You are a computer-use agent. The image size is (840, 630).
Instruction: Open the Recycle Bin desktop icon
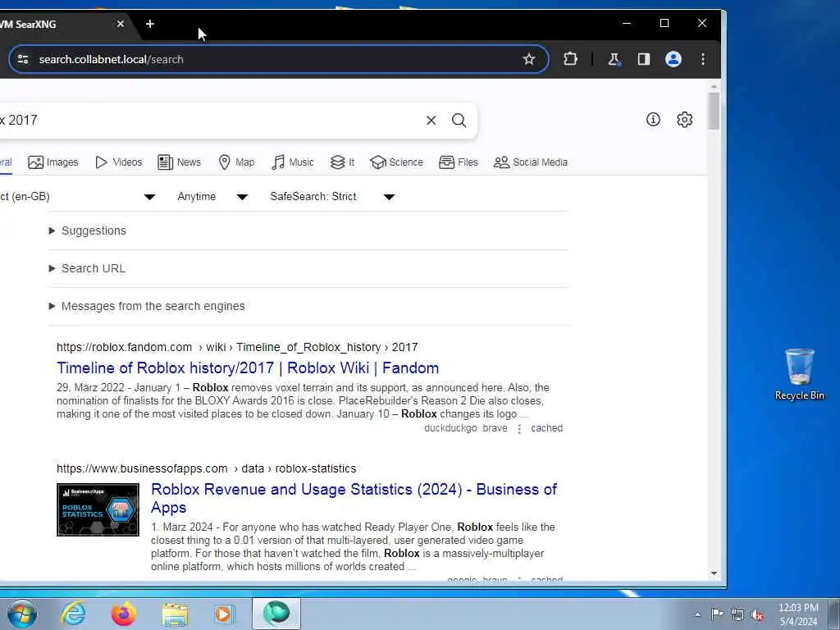[799, 374]
